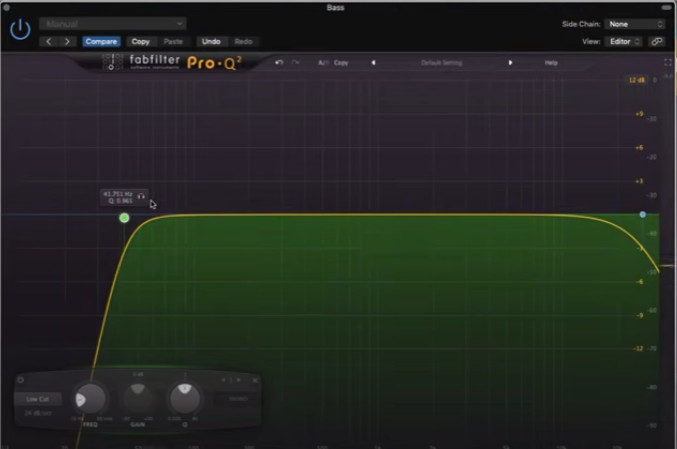This screenshot has height=449, width=677.
Task: Click the 41.751 Hz frequency readout
Action: [118, 194]
